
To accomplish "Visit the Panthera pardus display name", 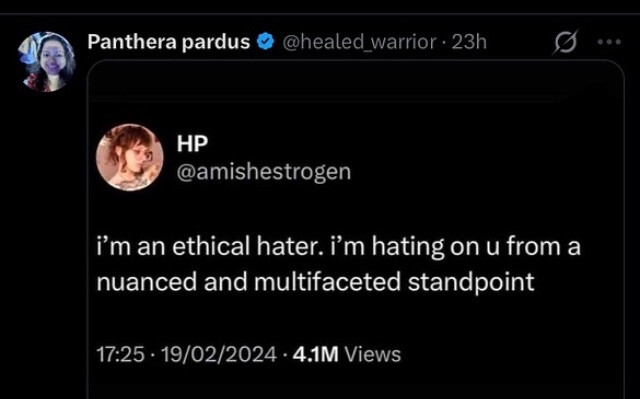I will pyautogui.click(x=169, y=42).
